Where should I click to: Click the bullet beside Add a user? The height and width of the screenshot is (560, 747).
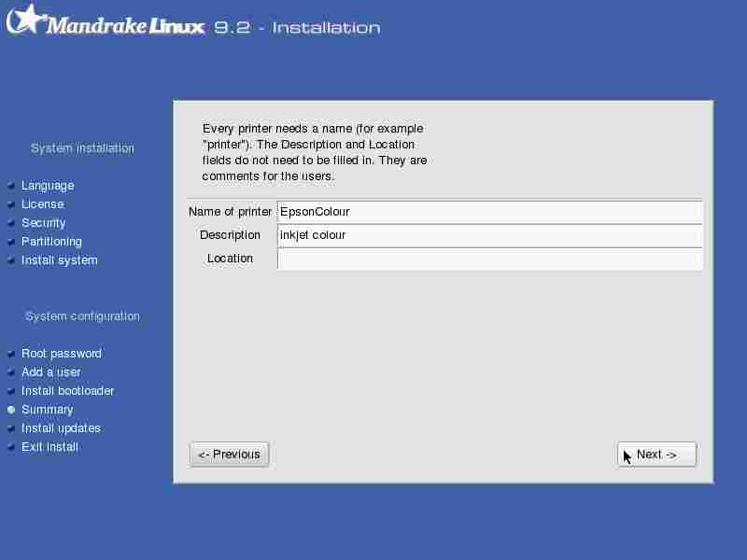tap(11, 371)
